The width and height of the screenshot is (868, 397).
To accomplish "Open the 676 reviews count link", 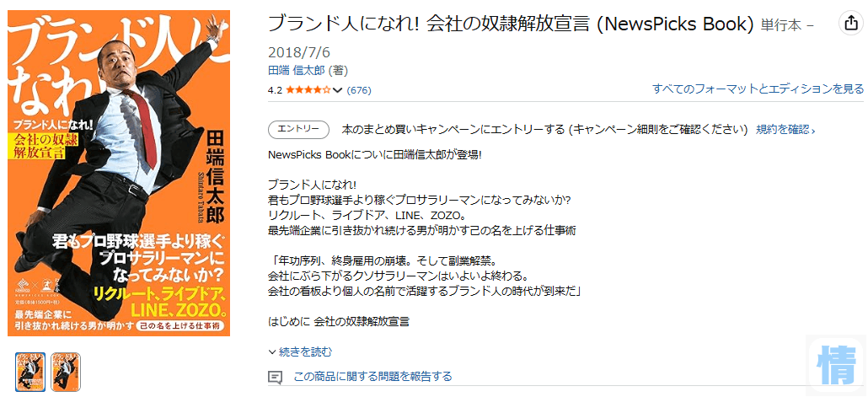I will 359,90.
